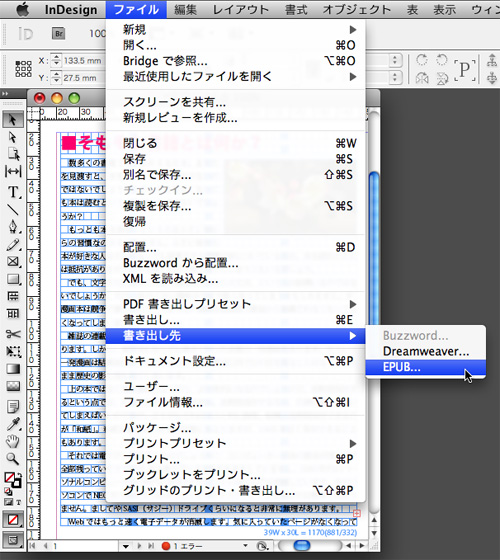Select the Hand tool
The height and width of the screenshot is (560, 500).
click(13, 441)
